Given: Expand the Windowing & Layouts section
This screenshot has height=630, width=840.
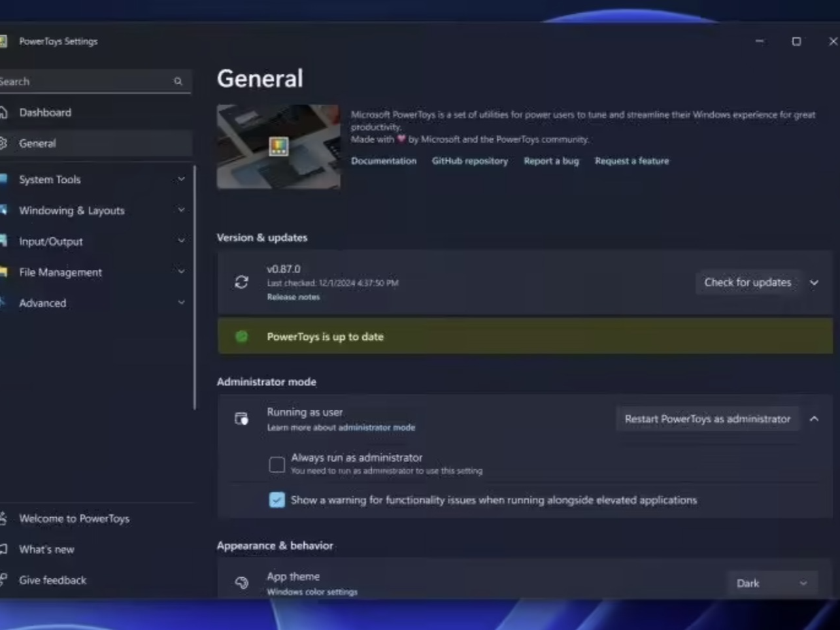Looking at the screenshot, I should (181, 210).
